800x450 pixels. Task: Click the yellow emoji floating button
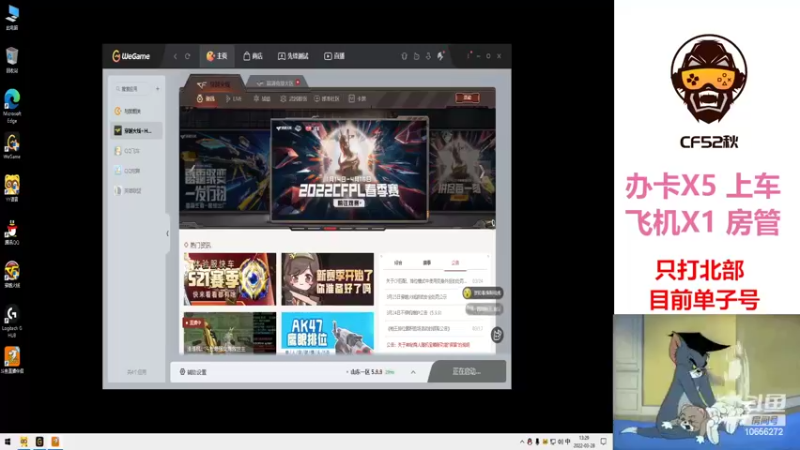(483, 293)
